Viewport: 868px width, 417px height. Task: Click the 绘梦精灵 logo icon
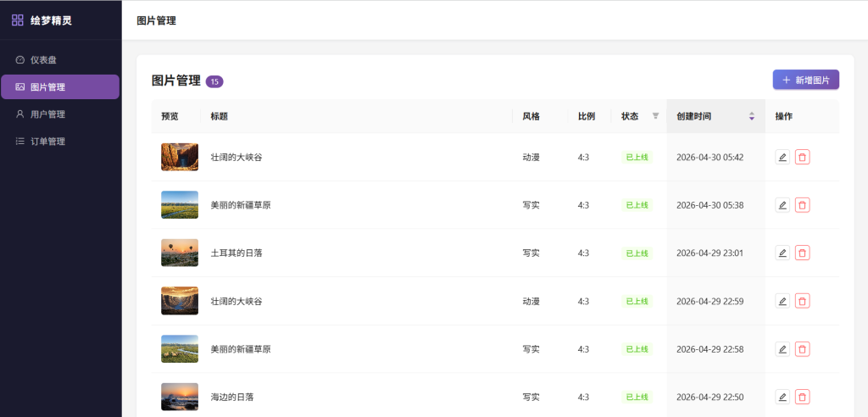(18, 19)
